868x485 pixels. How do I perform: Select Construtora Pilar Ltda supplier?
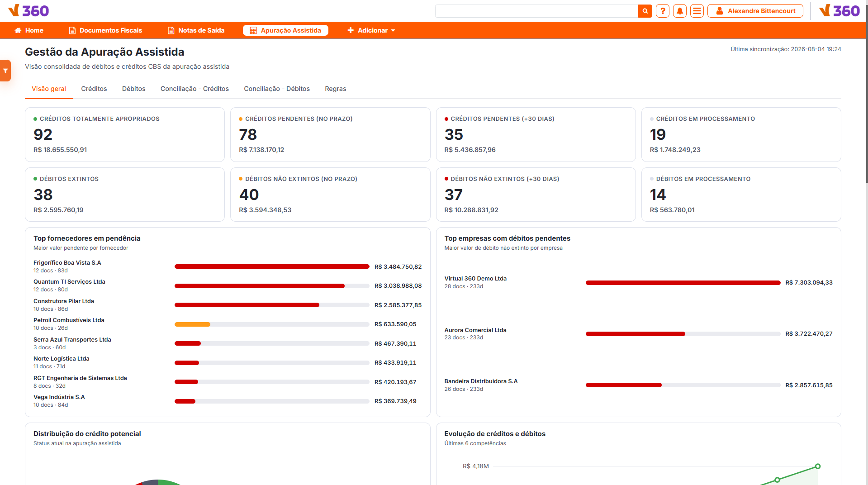pyautogui.click(x=64, y=301)
